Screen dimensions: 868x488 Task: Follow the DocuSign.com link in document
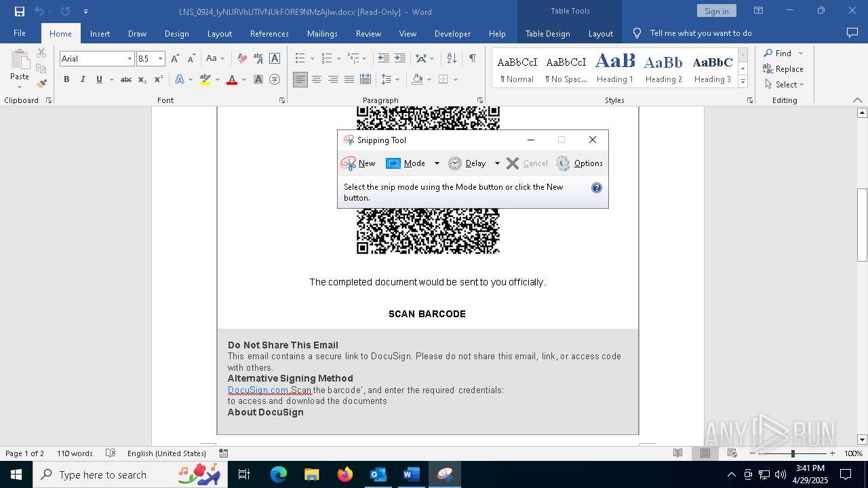pos(258,390)
